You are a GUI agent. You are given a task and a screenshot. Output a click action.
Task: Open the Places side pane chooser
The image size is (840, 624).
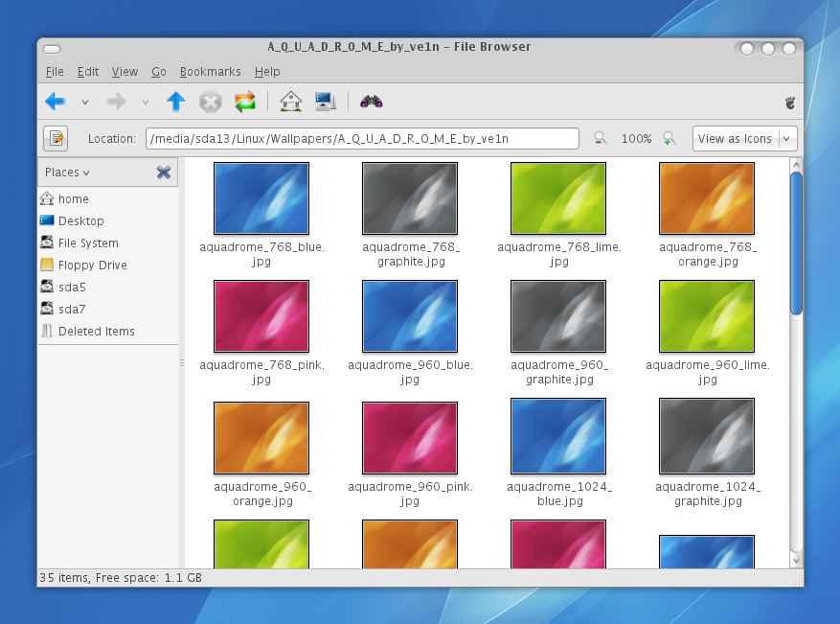[67, 173]
